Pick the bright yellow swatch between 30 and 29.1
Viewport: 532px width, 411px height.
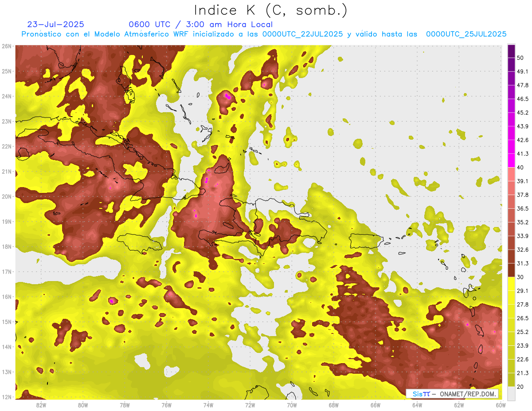click(511, 284)
